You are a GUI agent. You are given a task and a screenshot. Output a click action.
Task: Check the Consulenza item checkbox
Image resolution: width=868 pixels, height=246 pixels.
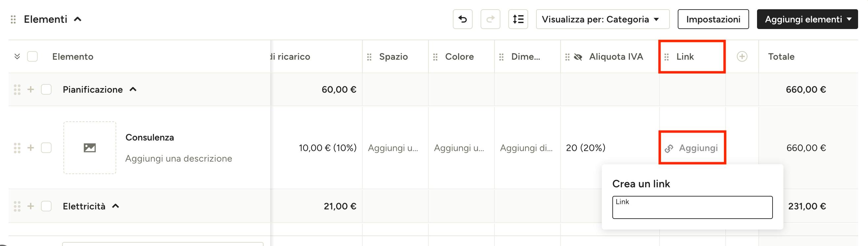(46, 148)
